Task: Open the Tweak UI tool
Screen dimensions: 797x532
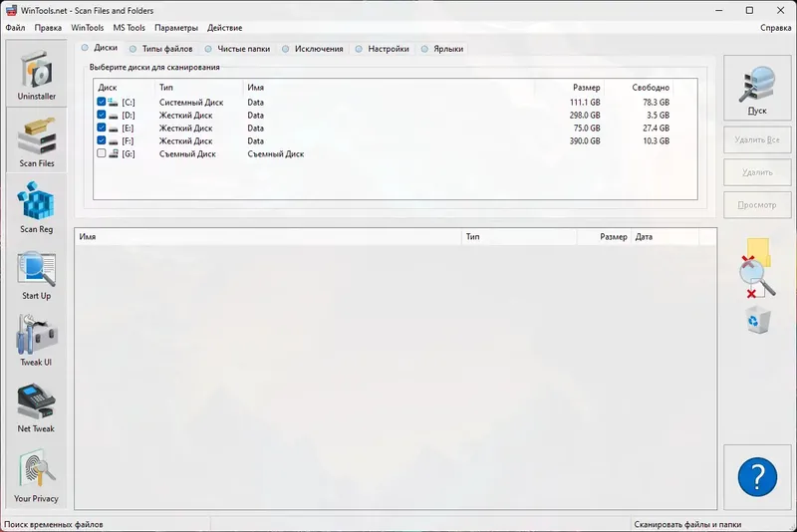Action: click(36, 340)
